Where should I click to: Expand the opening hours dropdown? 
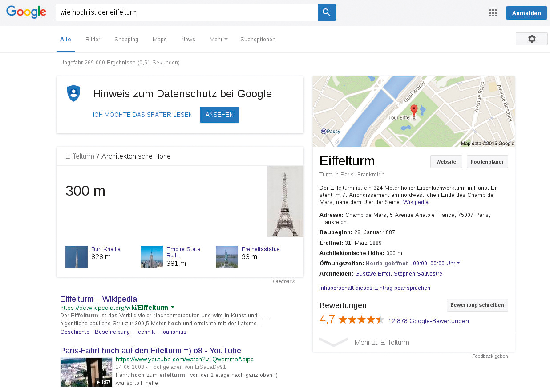pos(458,263)
